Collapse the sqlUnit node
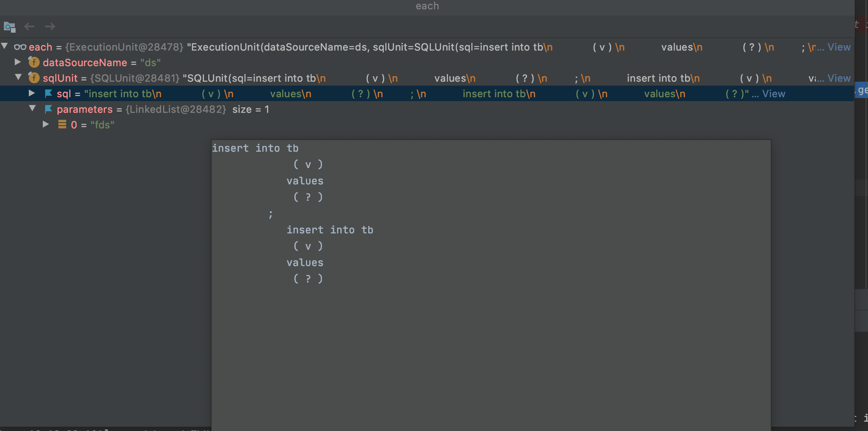Image resolution: width=868 pixels, height=431 pixels. 18,77
